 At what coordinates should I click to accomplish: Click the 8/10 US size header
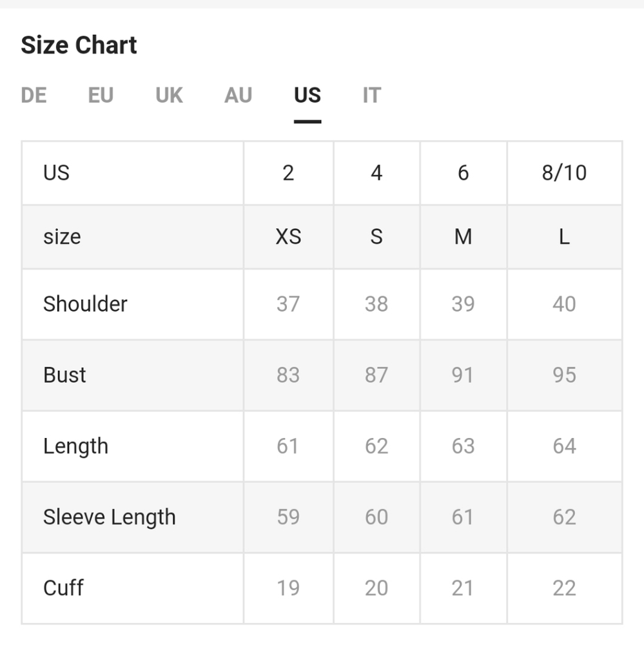pos(564,173)
